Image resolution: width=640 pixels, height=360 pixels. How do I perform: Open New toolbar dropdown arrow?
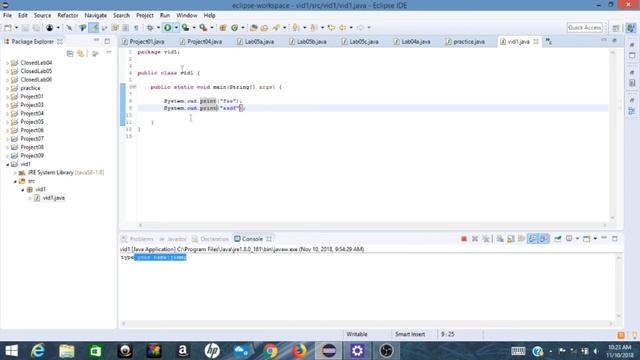16,28
